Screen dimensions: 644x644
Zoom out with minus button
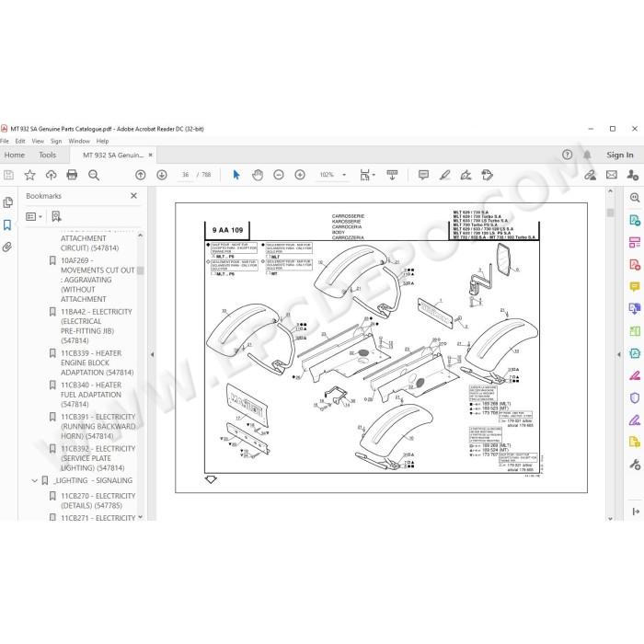(279, 175)
